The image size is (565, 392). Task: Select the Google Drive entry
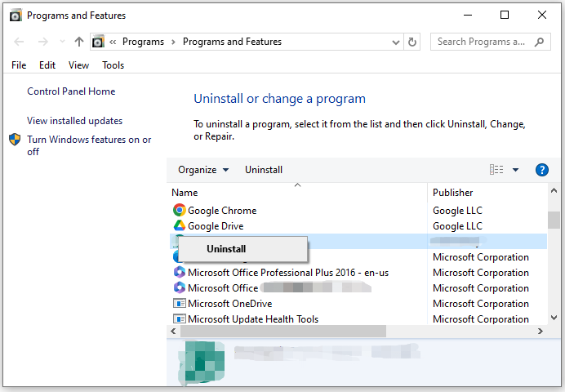coord(216,226)
